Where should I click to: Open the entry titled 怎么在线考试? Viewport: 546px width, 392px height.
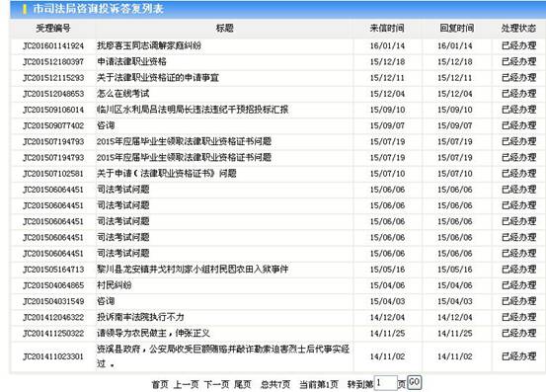click(x=122, y=94)
